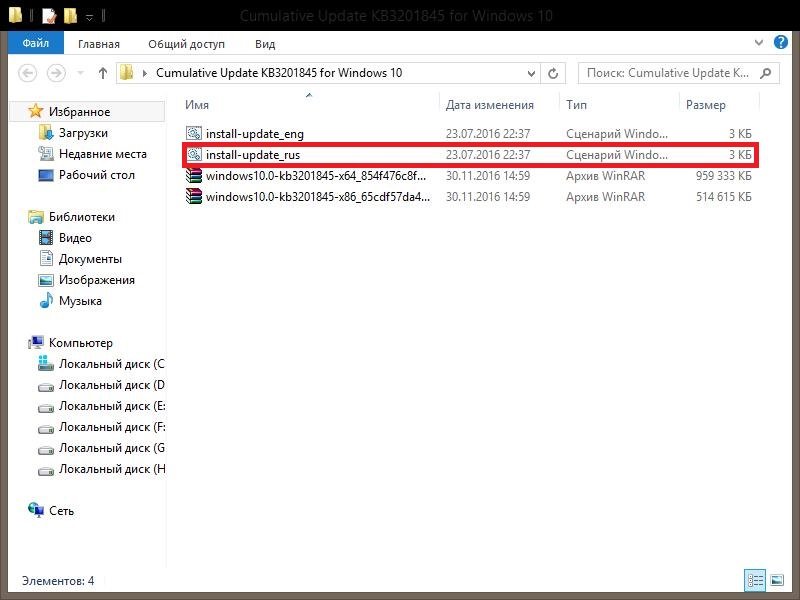This screenshot has height=600, width=800.
Task: Select the install-update_eng script file
Action: (x=469, y=134)
